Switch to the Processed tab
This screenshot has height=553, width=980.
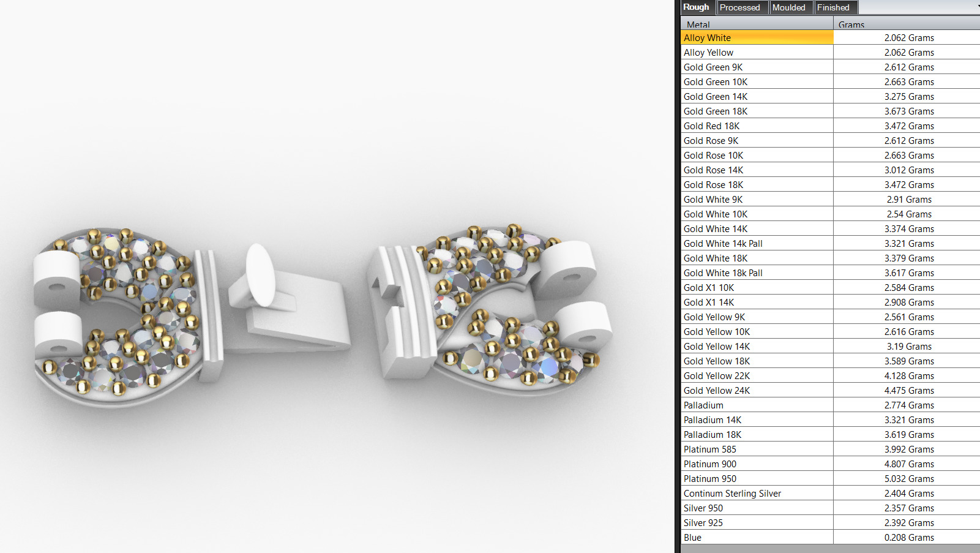click(742, 7)
